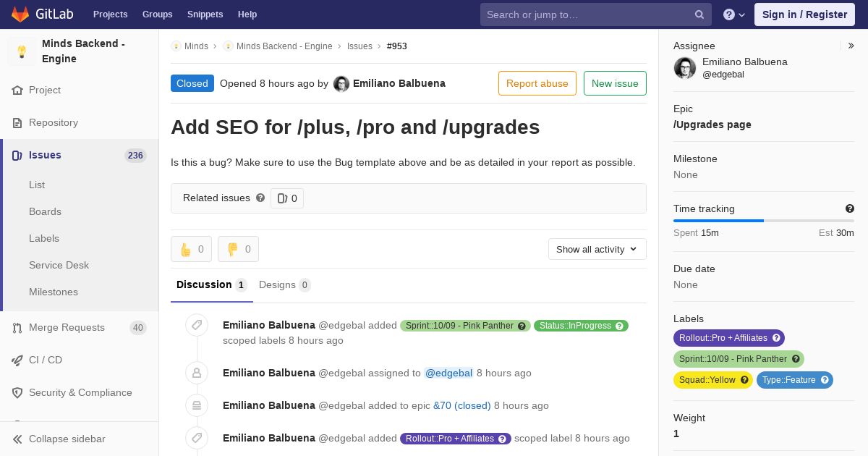
Task: Open the Related issues help icon
Action: pyautogui.click(x=260, y=198)
